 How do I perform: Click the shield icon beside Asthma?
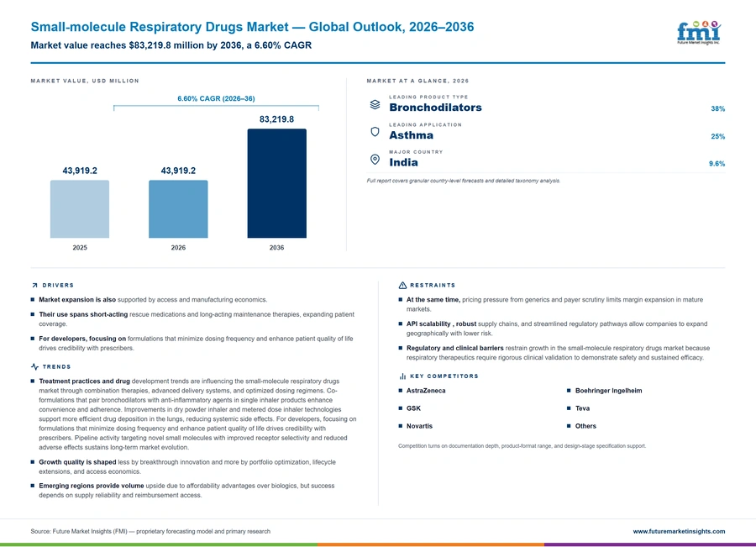click(x=375, y=132)
